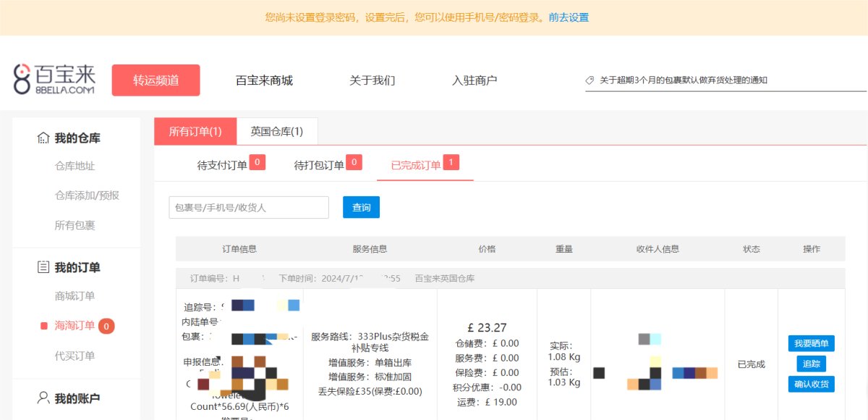Click the 我的仓库 sidebar heading

coord(77,138)
